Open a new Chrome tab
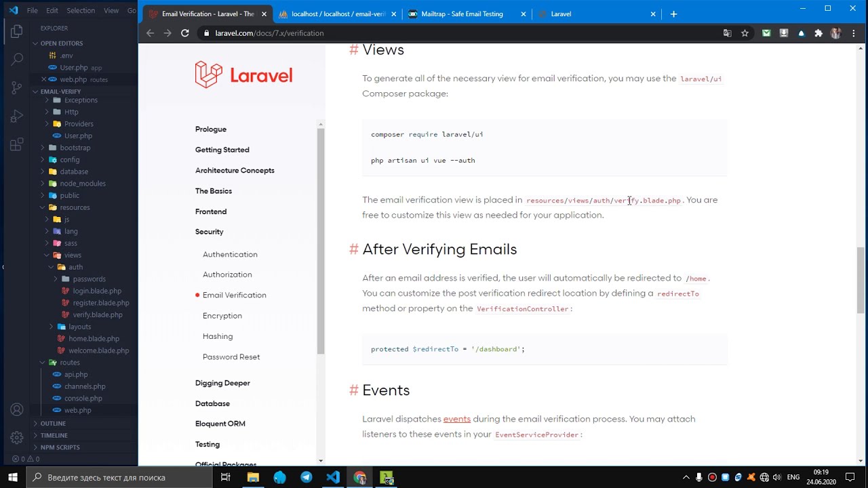 pyautogui.click(x=673, y=14)
